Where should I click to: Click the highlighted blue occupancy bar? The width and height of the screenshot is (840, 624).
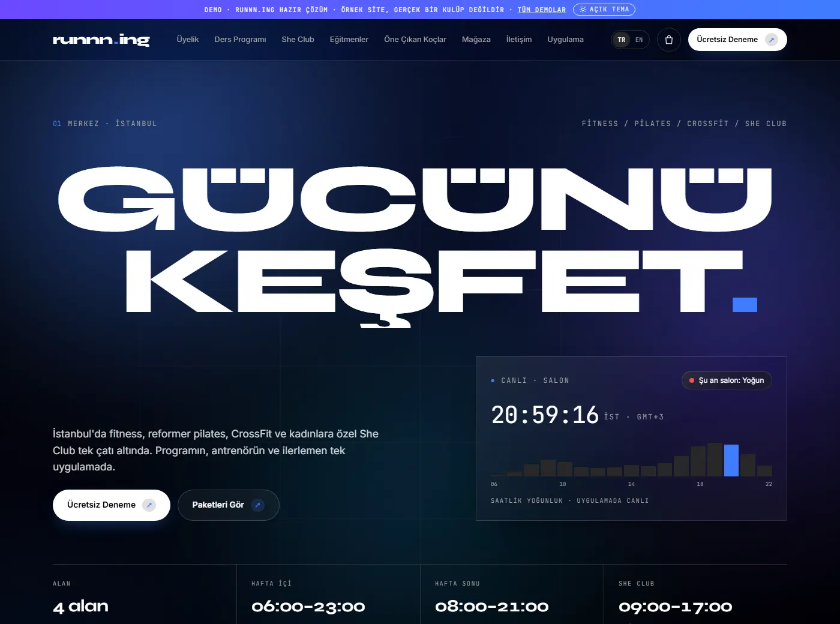731,460
